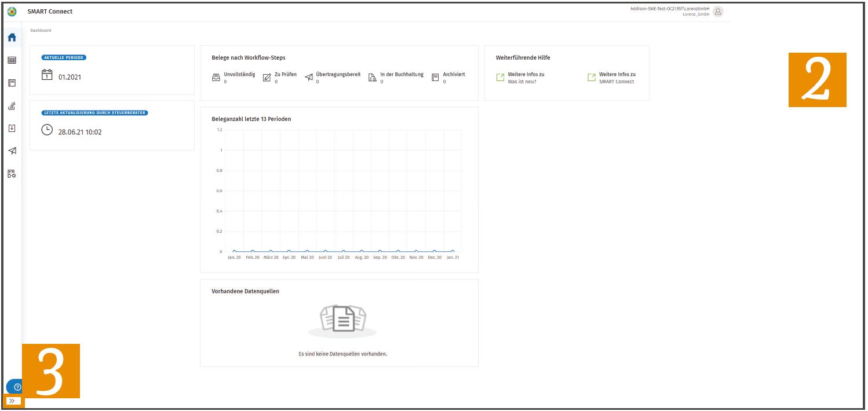Open the book sidebar icon

pos(12,83)
